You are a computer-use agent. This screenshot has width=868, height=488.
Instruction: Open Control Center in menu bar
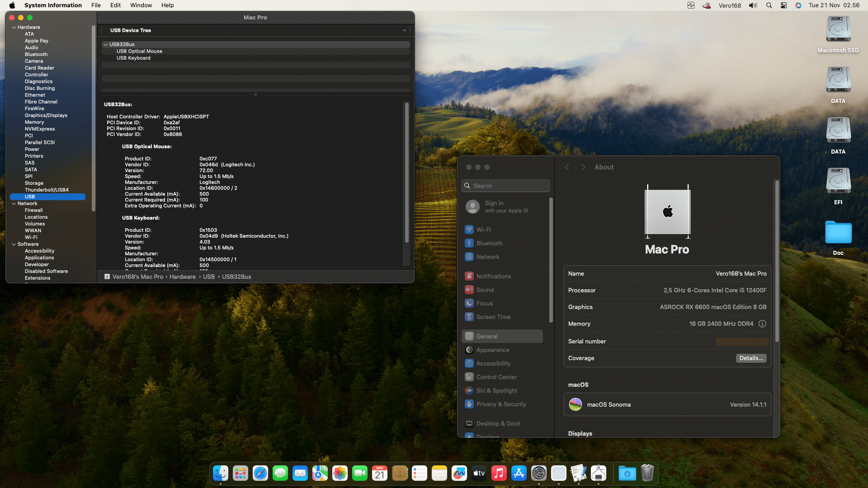point(783,5)
